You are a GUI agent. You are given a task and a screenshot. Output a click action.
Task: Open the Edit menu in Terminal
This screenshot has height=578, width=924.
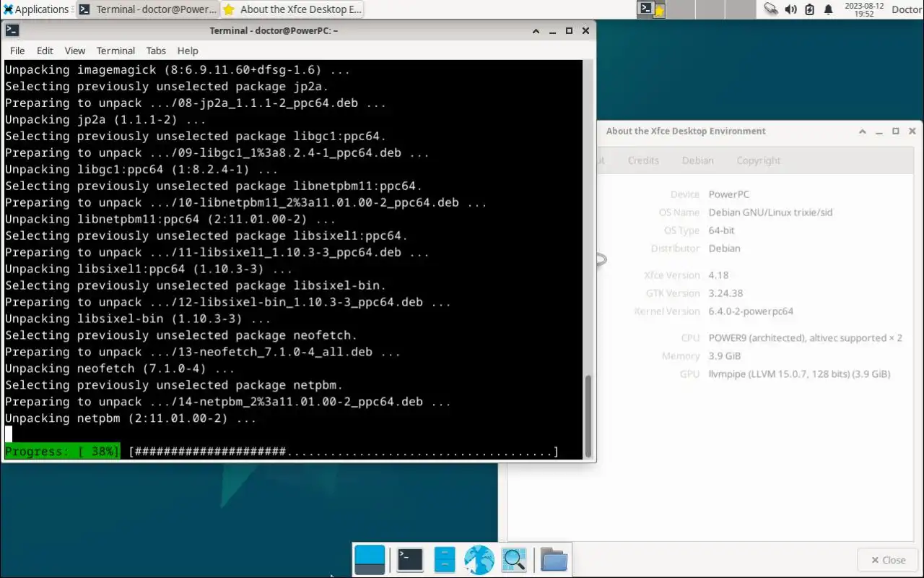pyautogui.click(x=45, y=51)
